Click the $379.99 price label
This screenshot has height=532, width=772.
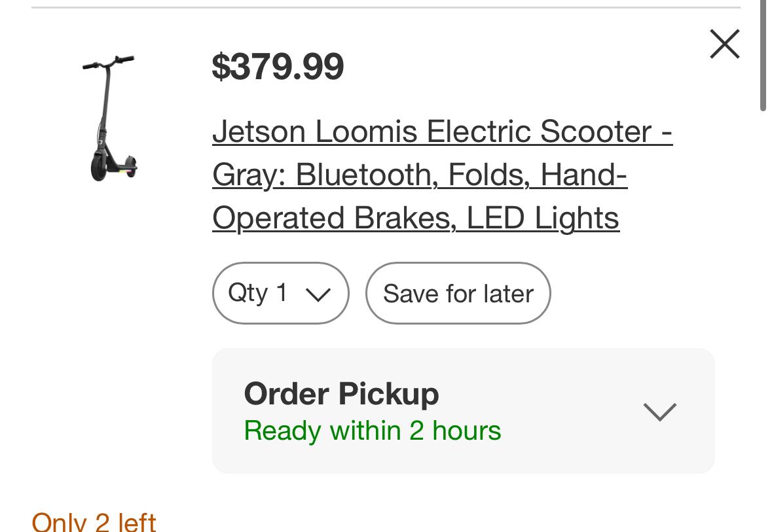278,67
